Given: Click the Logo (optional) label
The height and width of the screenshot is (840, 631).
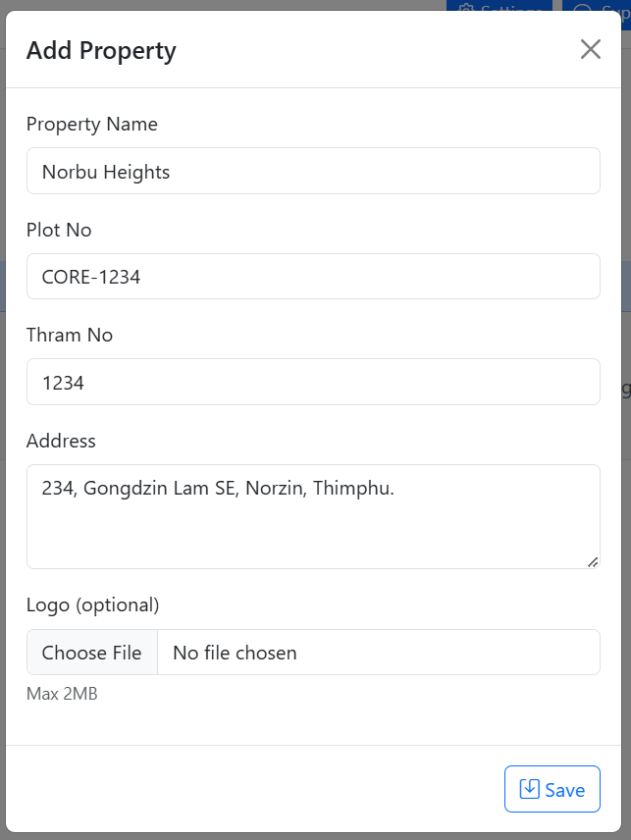Looking at the screenshot, I should tap(92, 604).
